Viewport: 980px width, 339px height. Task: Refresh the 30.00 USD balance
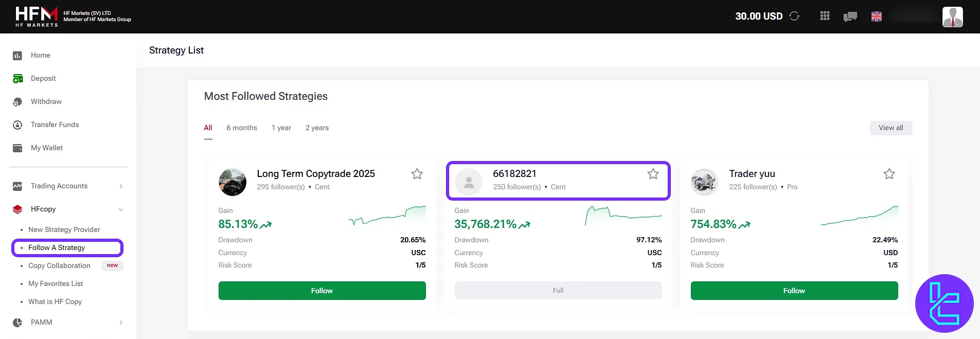pos(794,16)
